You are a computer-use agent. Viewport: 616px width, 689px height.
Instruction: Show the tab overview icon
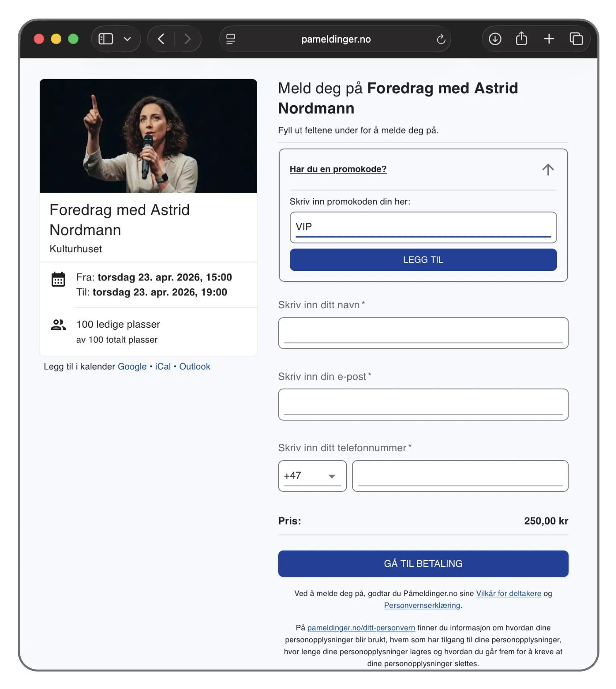coord(576,39)
